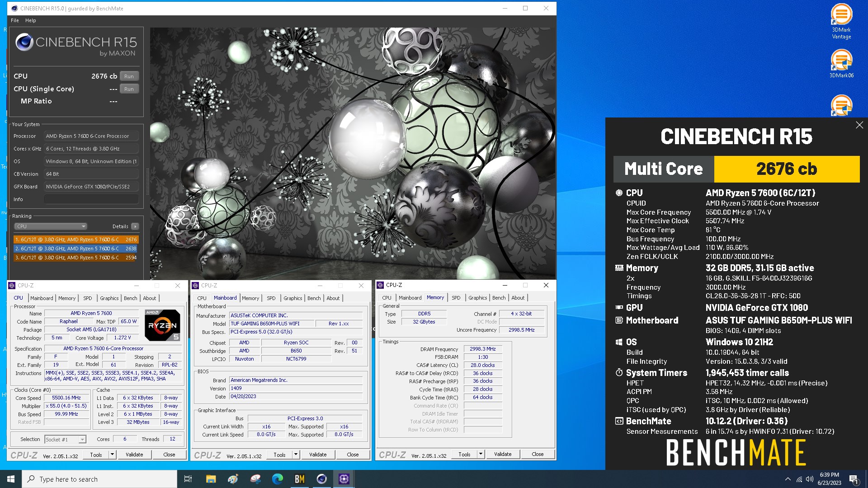The height and width of the screenshot is (488, 868).
Task: Click the rendered scene image in Cinebench
Action: pos(353,153)
